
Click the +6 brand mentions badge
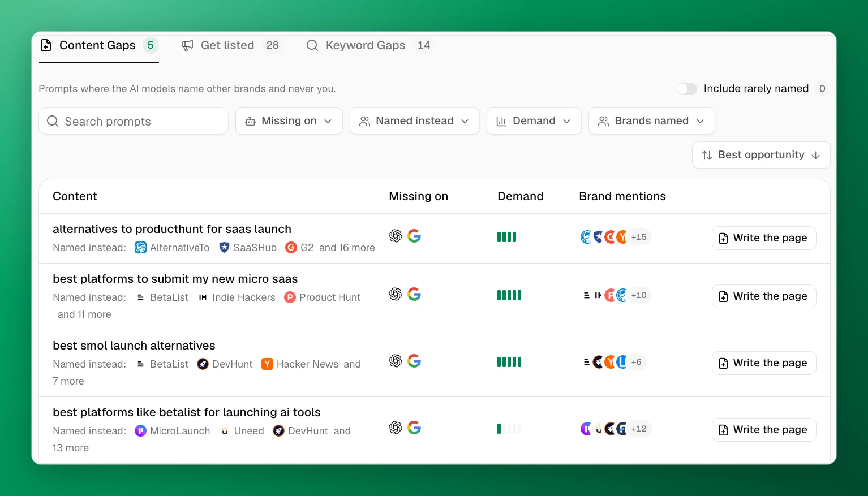637,362
